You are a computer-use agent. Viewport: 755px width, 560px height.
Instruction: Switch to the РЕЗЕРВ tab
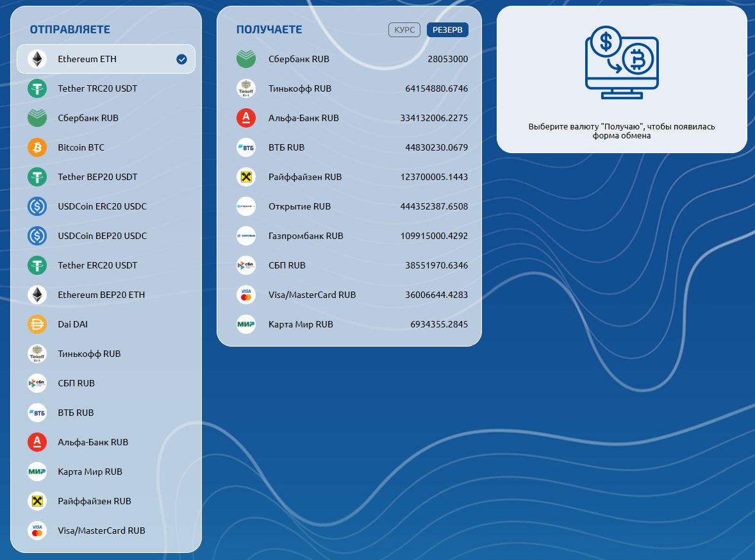pos(447,30)
